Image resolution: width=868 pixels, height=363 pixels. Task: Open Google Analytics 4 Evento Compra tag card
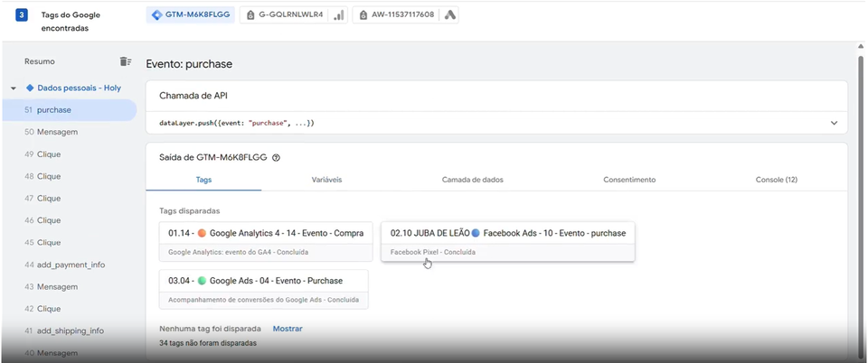coord(266,241)
